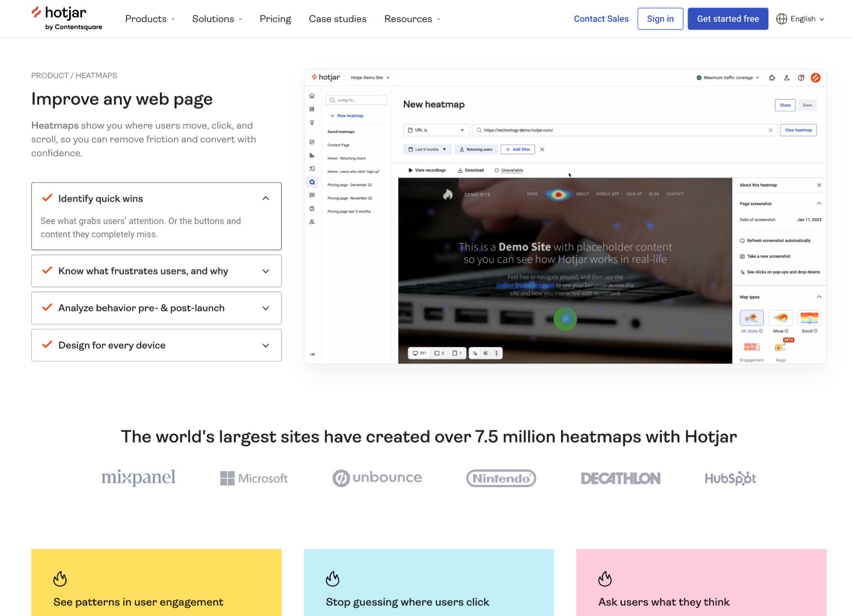Viewport: 853px width, 616px height.
Task: Click the Nintendo logo
Action: coord(501,478)
